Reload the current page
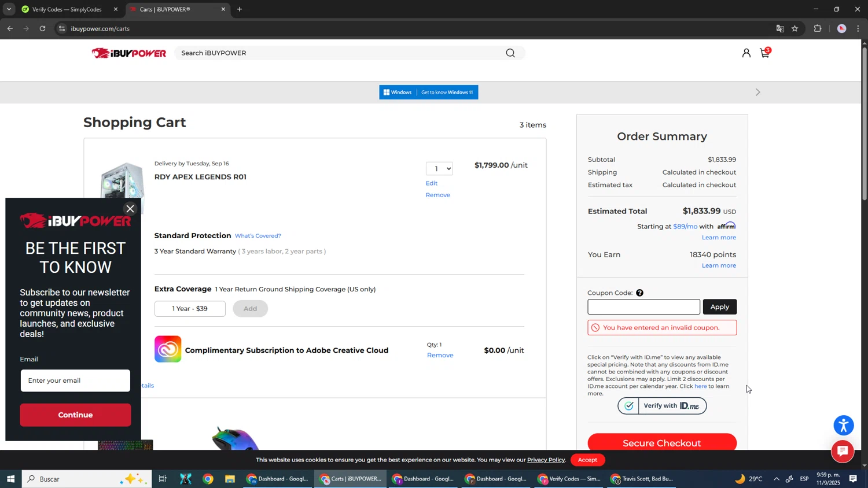 click(x=42, y=28)
